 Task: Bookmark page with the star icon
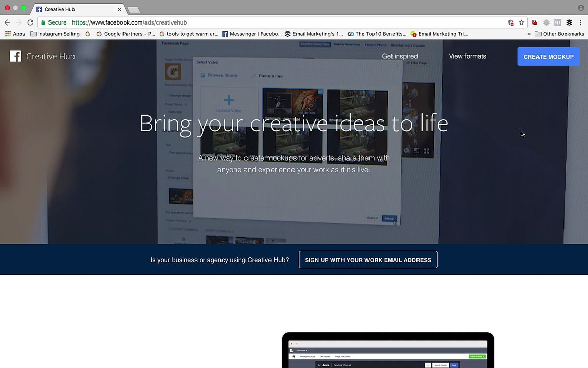521,22
